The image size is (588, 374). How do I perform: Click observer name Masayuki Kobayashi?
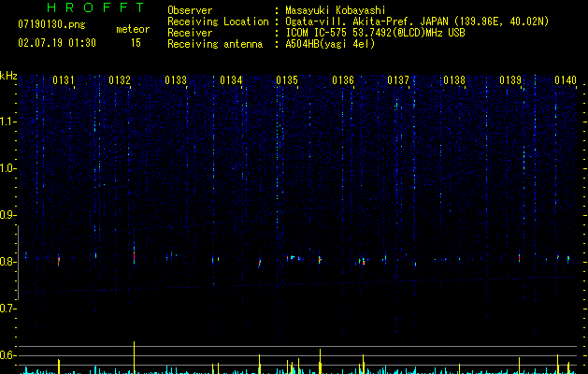click(336, 10)
